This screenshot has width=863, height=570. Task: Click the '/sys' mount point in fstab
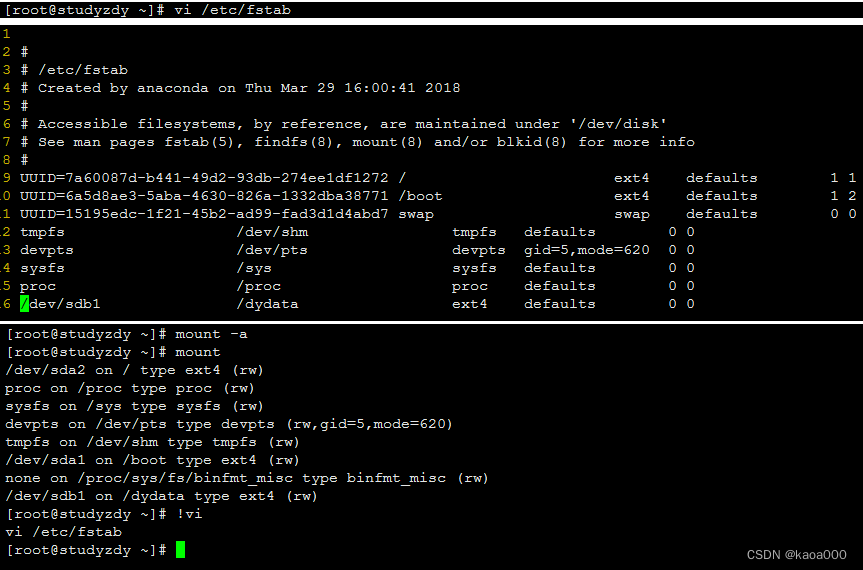click(254, 268)
